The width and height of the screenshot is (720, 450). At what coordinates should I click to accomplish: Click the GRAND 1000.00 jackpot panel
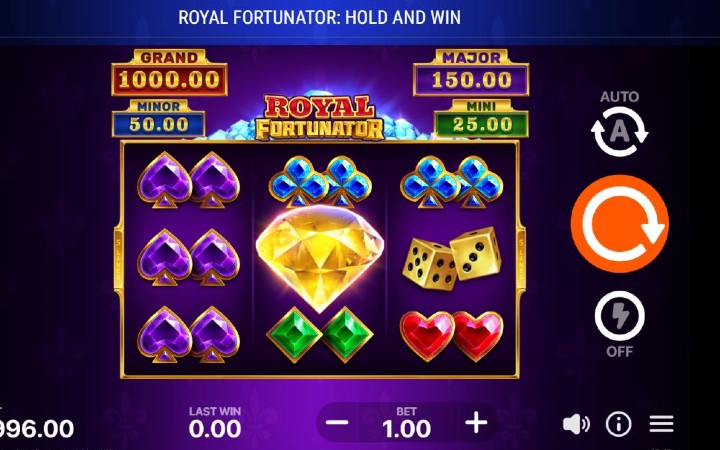click(x=169, y=73)
